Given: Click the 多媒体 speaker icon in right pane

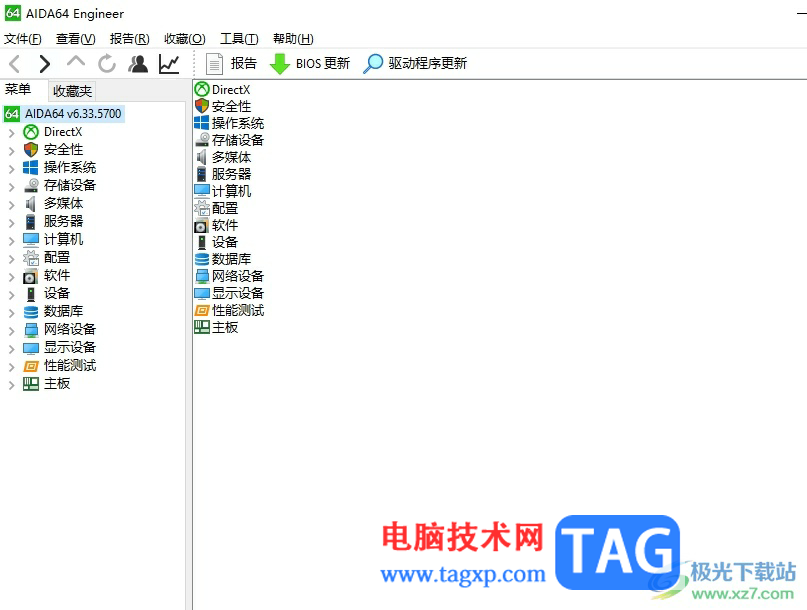Looking at the screenshot, I should 202,157.
